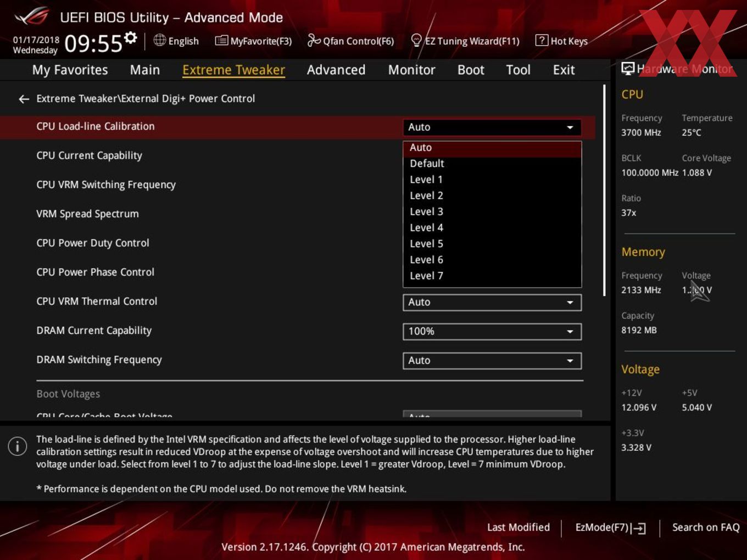Image resolution: width=747 pixels, height=560 pixels.
Task: Select CPU Power Duty Control row
Action: 92,243
